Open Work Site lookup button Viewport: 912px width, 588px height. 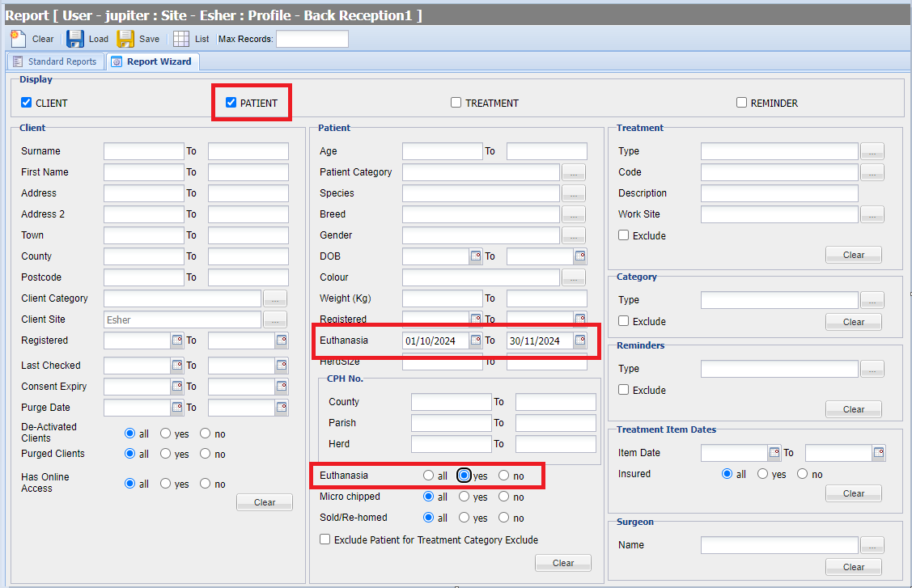pyautogui.click(x=872, y=214)
